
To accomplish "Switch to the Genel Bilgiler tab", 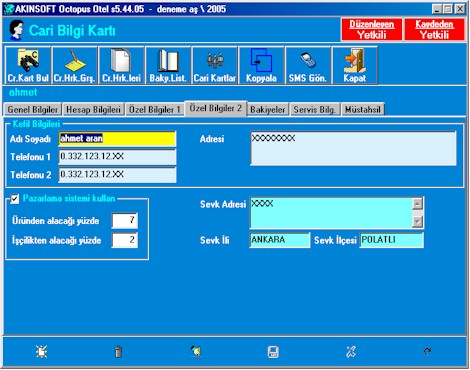I will [33, 109].
